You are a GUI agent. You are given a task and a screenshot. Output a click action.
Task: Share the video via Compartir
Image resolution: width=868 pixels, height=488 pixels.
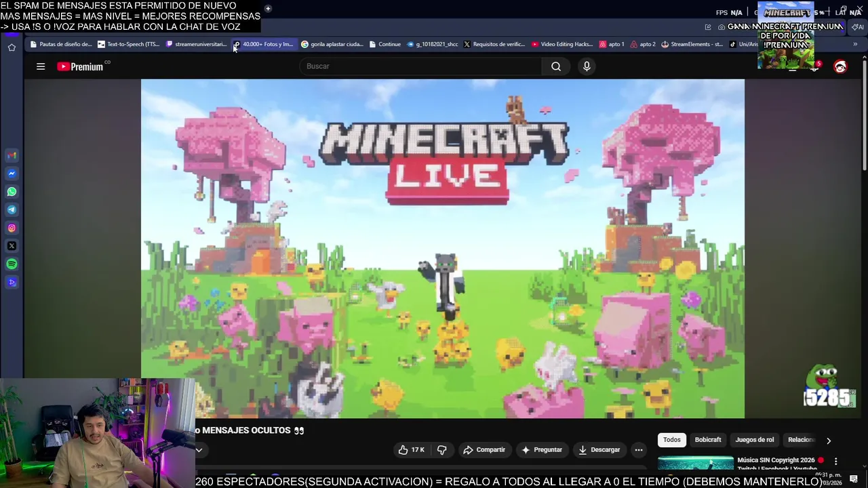(x=484, y=450)
